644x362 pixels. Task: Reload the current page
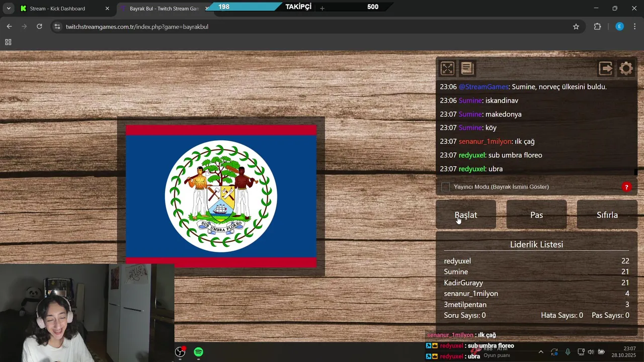39,27
